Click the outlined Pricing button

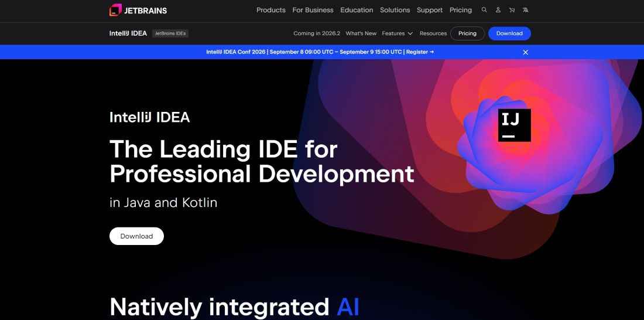467,33
